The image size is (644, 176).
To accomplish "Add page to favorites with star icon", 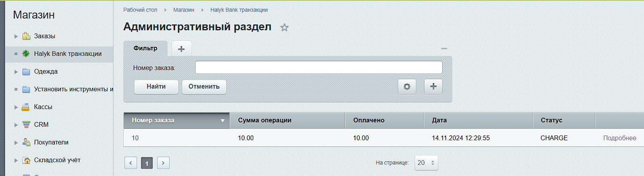I will click(x=284, y=28).
